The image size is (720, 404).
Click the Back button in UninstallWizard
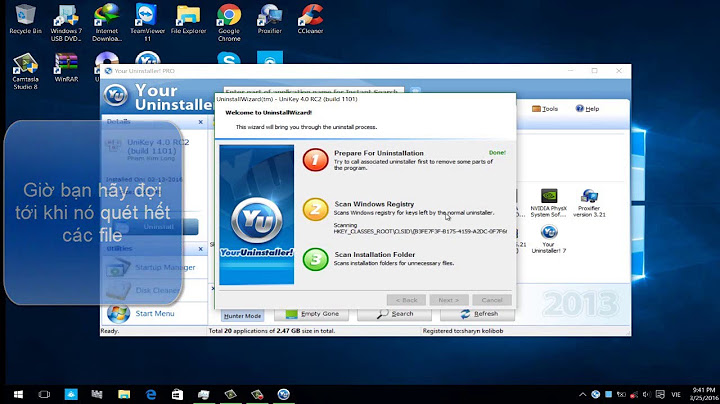click(406, 300)
